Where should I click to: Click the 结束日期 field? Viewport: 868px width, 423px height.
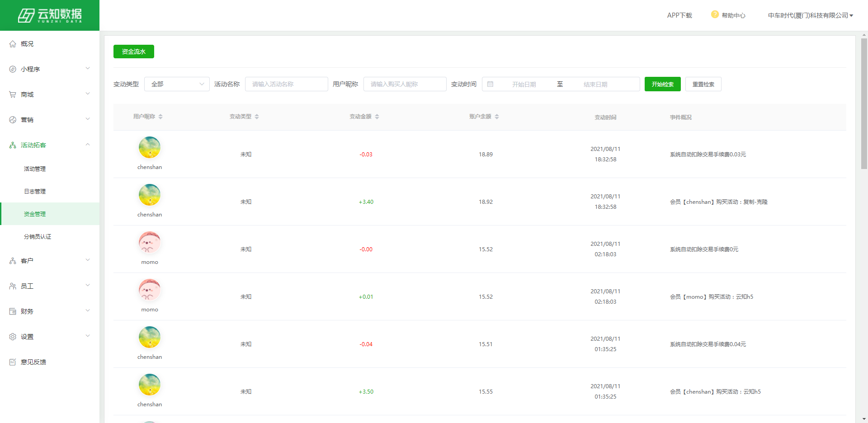coord(595,84)
